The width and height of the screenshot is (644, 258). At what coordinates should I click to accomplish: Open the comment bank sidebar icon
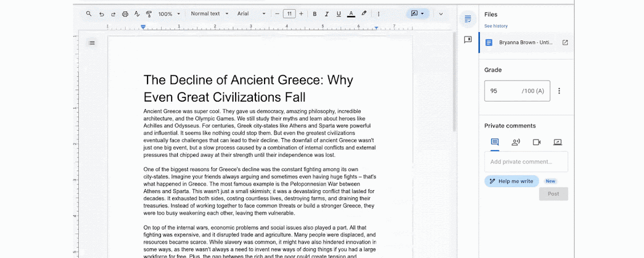pyautogui.click(x=467, y=40)
